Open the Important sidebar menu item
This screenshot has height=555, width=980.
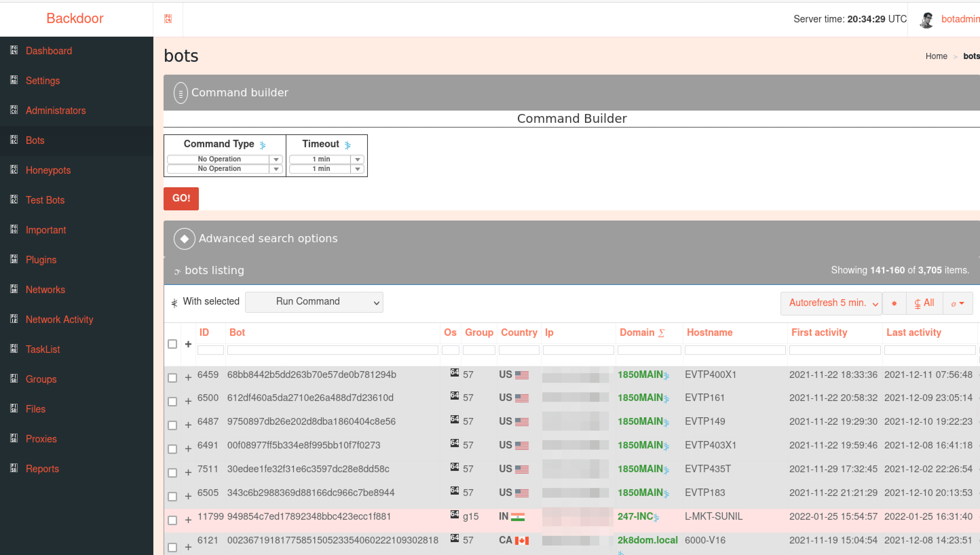click(x=76, y=230)
